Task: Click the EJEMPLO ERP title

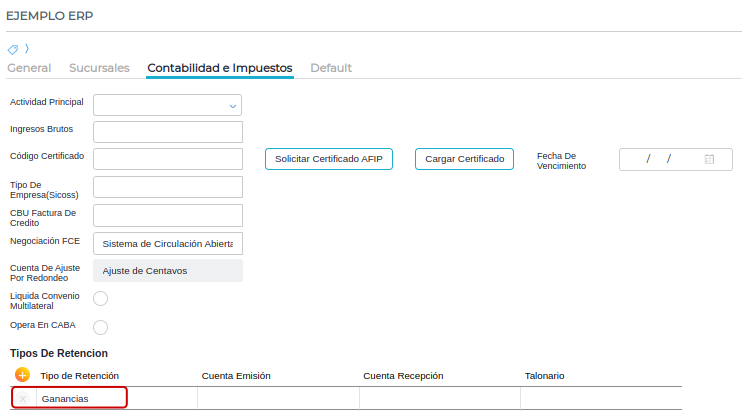Action: pos(50,16)
